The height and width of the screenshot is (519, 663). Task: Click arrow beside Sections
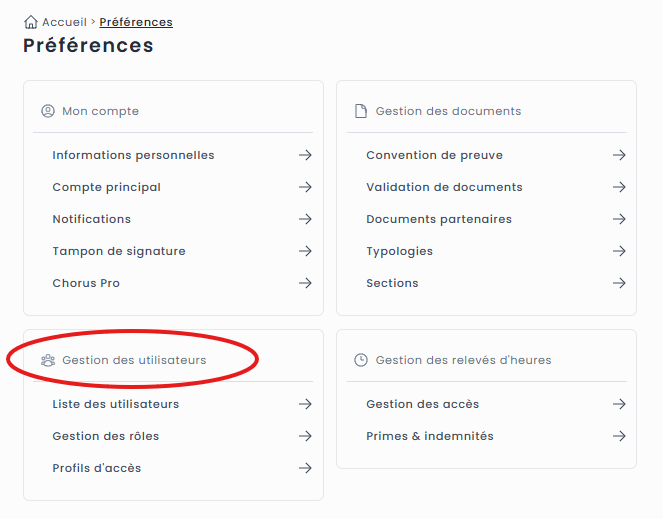[x=619, y=283]
